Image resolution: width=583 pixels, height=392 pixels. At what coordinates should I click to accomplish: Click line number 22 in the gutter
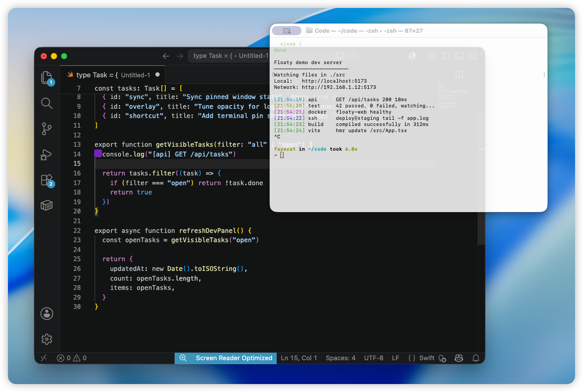point(77,231)
